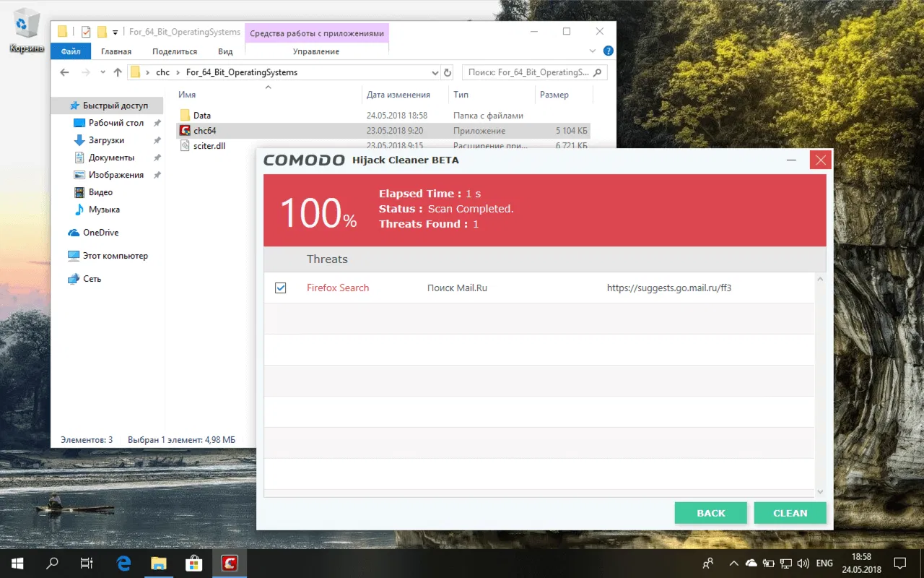Image resolution: width=924 pixels, height=578 pixels.
Task: Click the search box in File Explorer
Action: click(534, 72)
